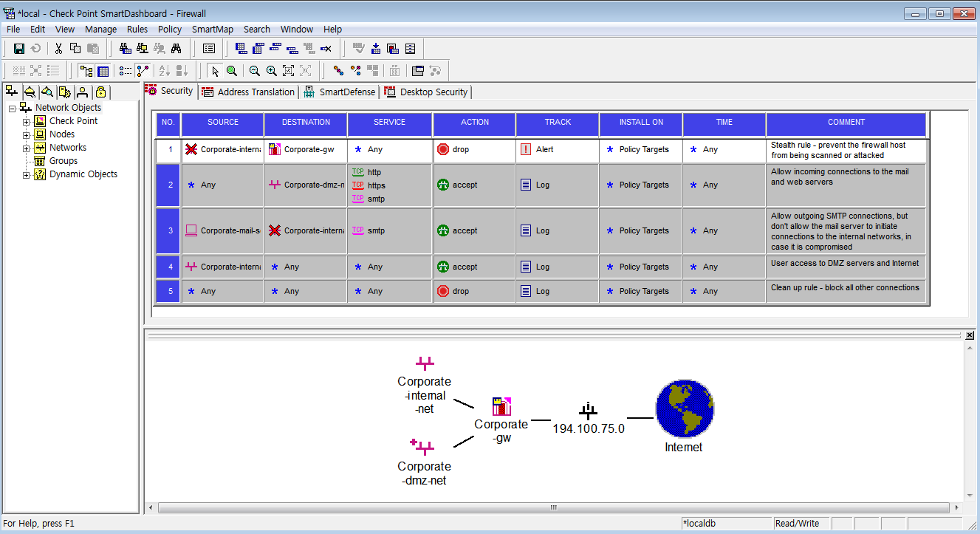
Task: Click the Internet globe in SmartMap
Action: (x=685, y=408)
